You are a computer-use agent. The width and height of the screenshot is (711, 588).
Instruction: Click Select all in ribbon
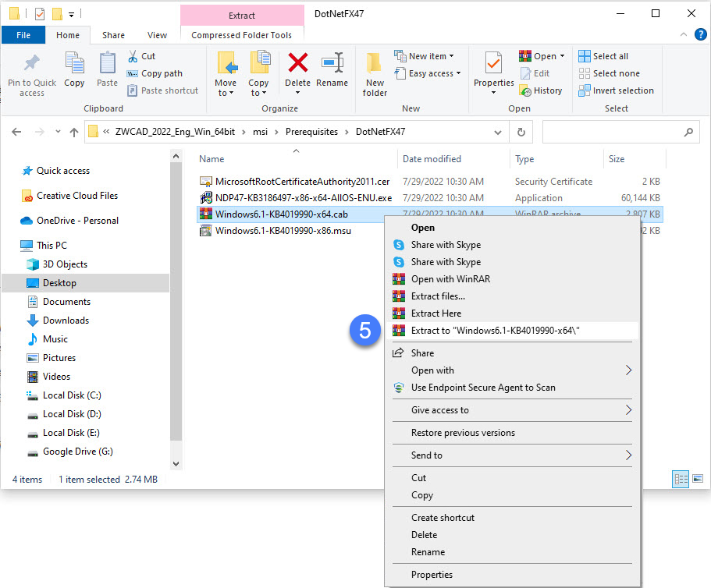(603, 56)
